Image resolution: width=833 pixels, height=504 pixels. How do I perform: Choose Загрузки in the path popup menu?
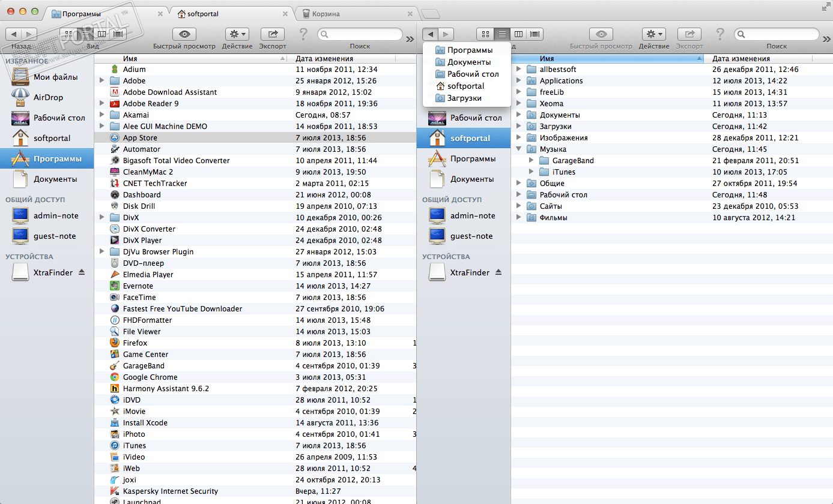466,98
